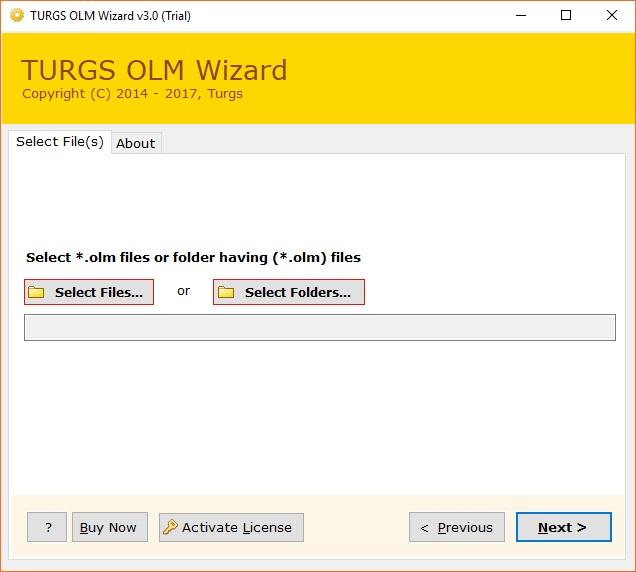The width and height of the screenshot is (636, 572).
Task: Close the TURGS OLM Wizard window
Action: [612, 15]
